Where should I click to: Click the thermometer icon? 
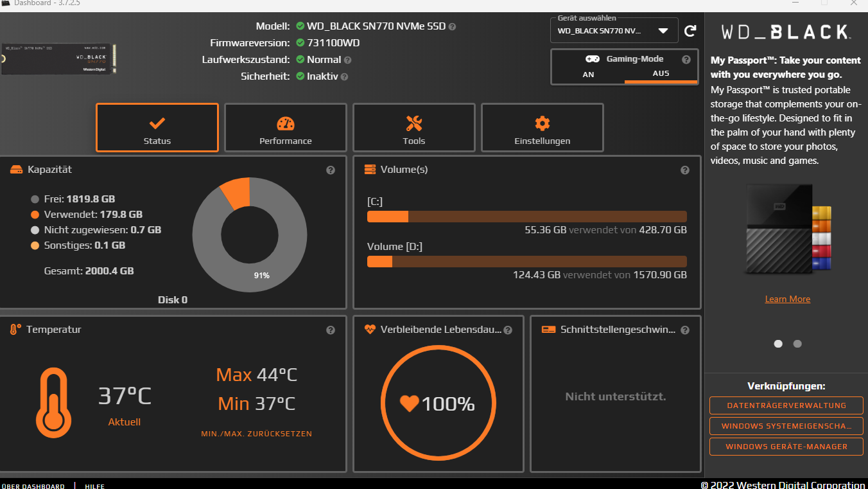pos(53,402)
